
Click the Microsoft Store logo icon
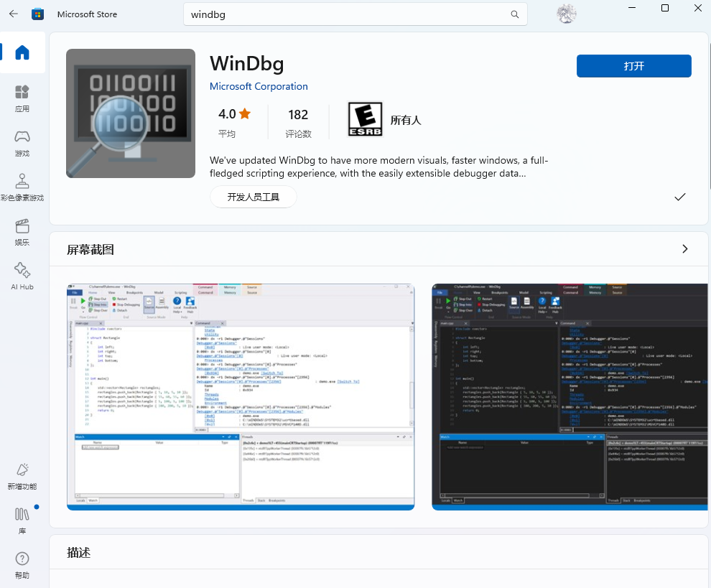tap(37, 14)
